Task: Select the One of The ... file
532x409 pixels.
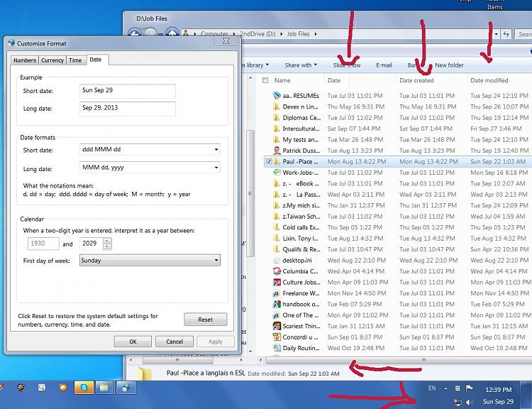Action: click(x=301, y=315)
